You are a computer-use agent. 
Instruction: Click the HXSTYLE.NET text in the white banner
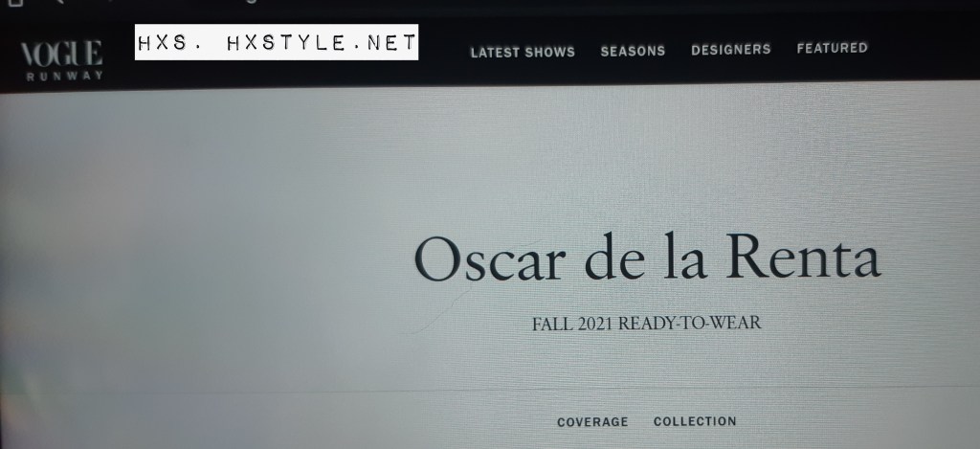pyautogui.click(x=322, y=42)
